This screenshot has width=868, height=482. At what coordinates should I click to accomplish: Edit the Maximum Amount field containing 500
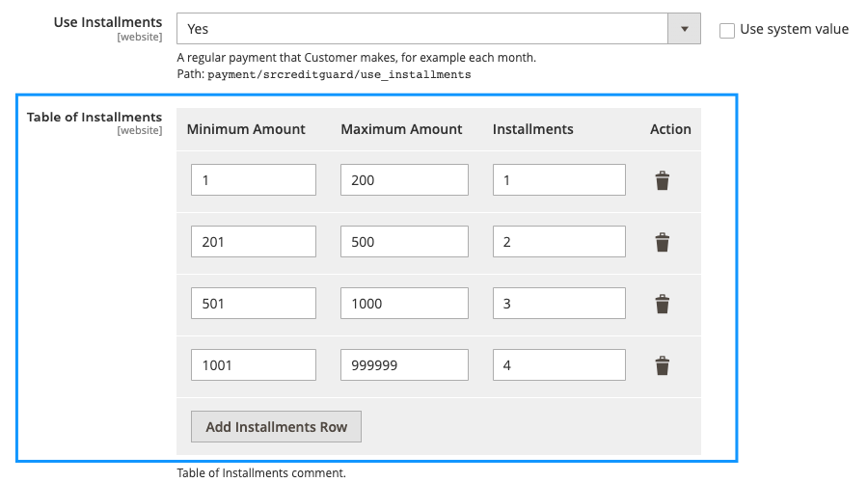[x=404, y=241]
